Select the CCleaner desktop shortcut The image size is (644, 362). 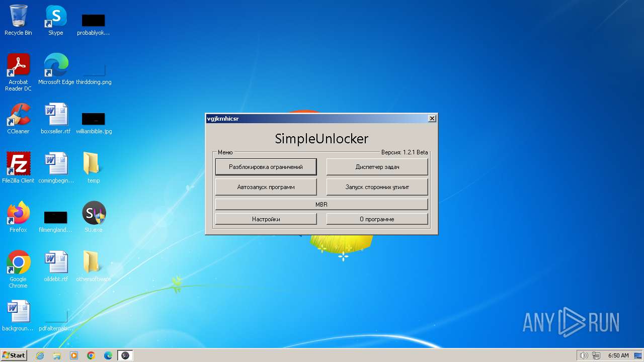coord(18,119)
